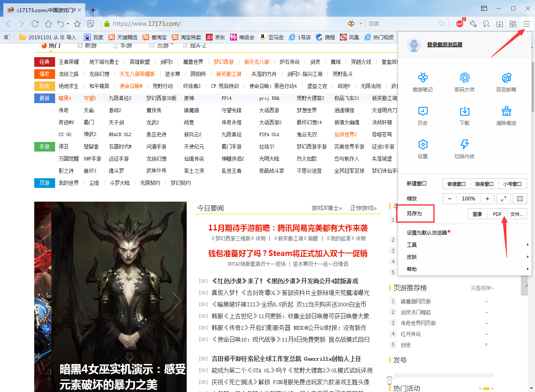Click 切换内核 to switch kernel

[x=464, y=148]
